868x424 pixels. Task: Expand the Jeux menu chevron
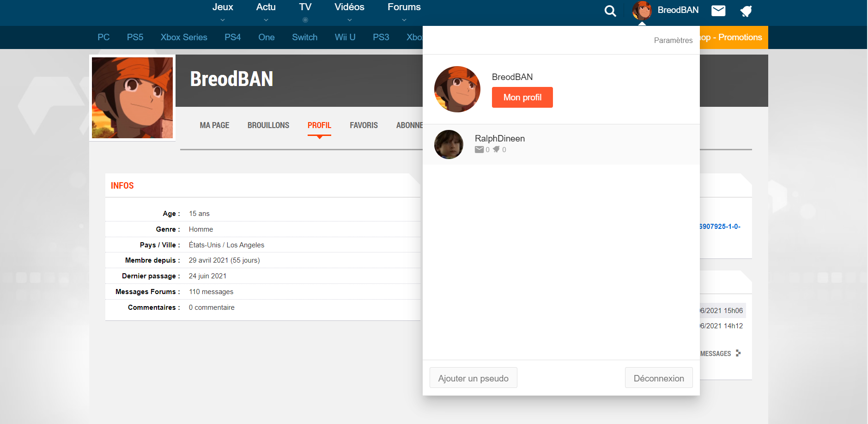223,20
